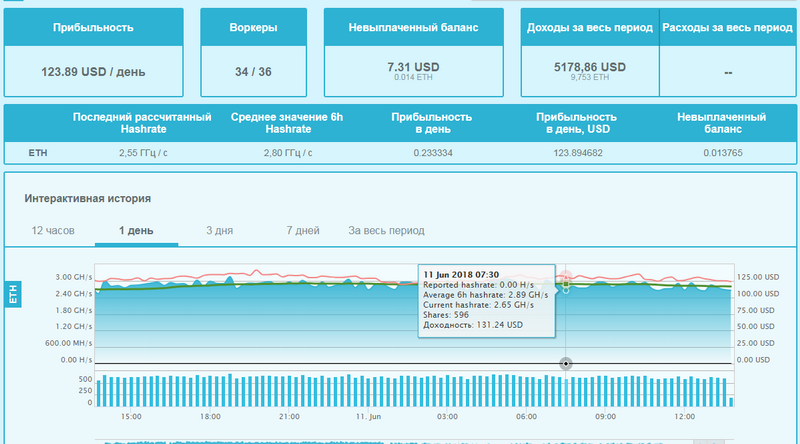Open the 3 дня history tab
Viewport: 800px width, 444px height.
point(219,231)
